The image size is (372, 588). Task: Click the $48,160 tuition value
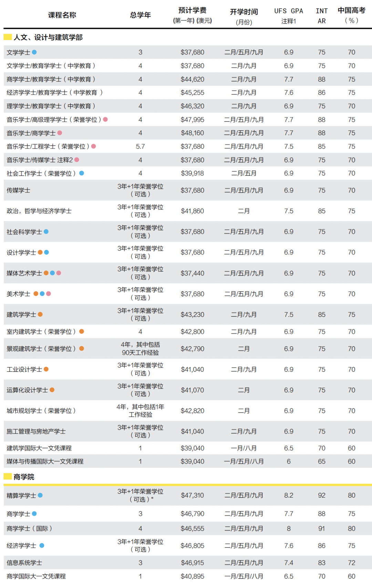tap(193, 133)
